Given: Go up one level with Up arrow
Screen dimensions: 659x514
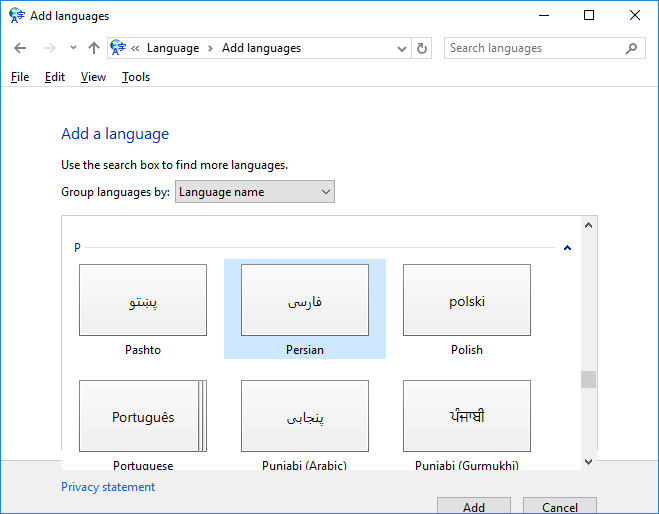Looking at the screenshot, I should [x=94, y=48].
